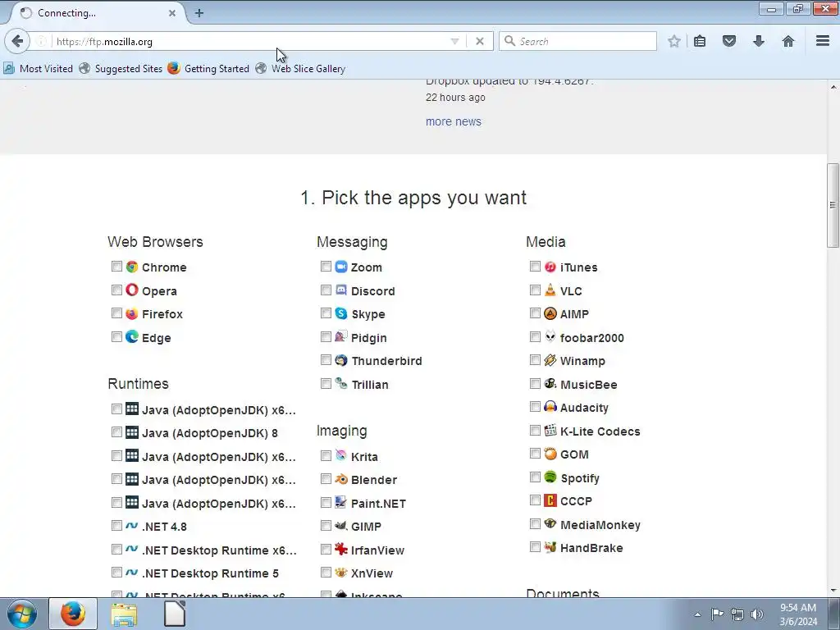Click the Chrome app icon
Image resolution: width=840 pixels, height=630 pixels.
132,267
